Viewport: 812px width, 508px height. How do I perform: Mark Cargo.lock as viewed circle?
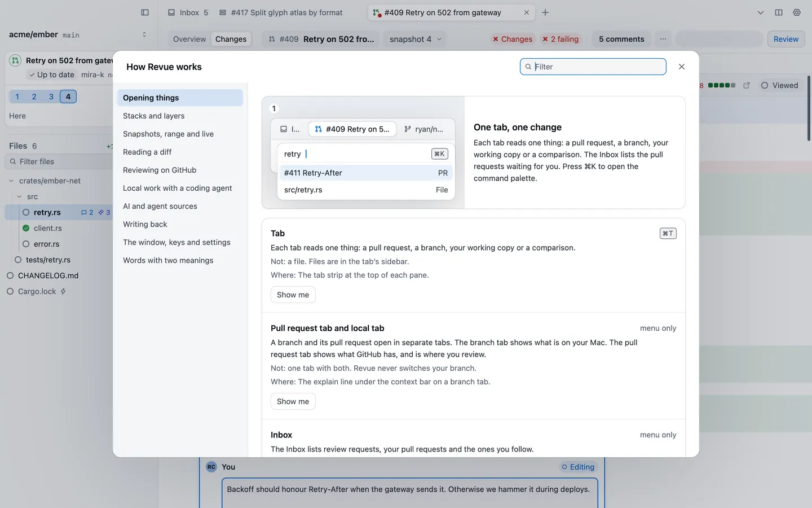click(10, 292)
